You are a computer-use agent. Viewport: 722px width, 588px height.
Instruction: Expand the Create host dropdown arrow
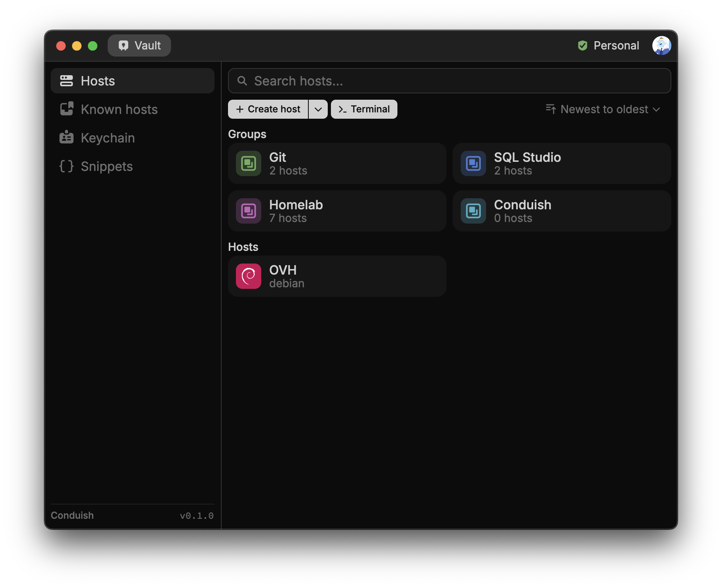318,109
